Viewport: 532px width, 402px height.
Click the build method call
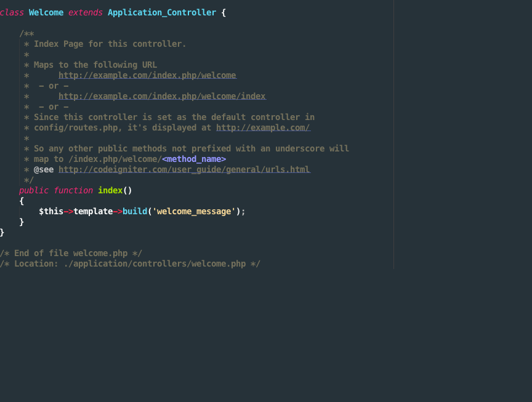tap(135, 211)
